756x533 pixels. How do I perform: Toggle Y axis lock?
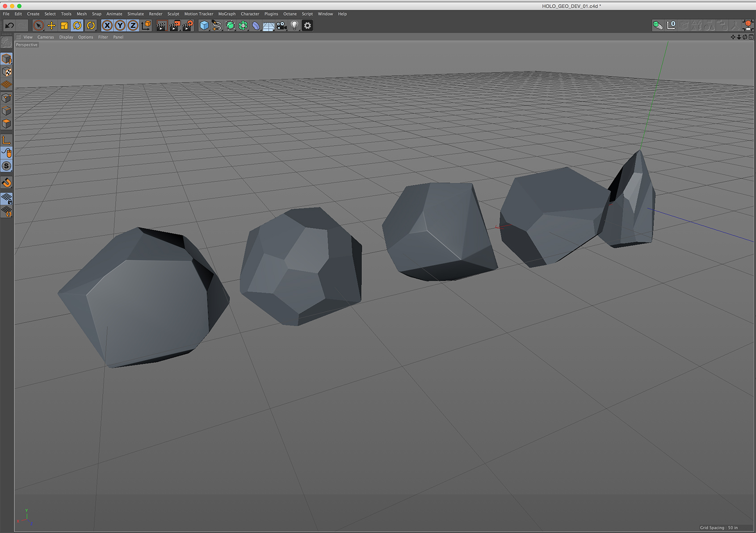click(x=120, y=25)
